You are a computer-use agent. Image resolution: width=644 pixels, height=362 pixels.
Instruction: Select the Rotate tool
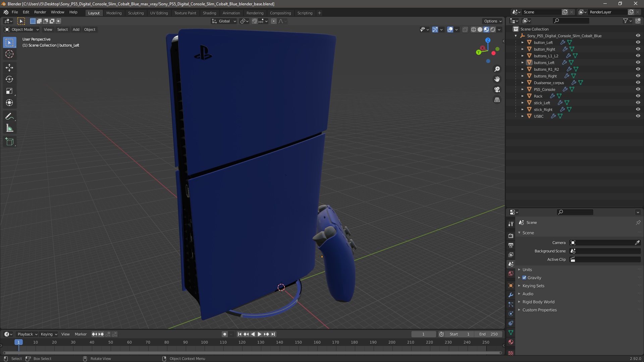[x=9, y=79]
